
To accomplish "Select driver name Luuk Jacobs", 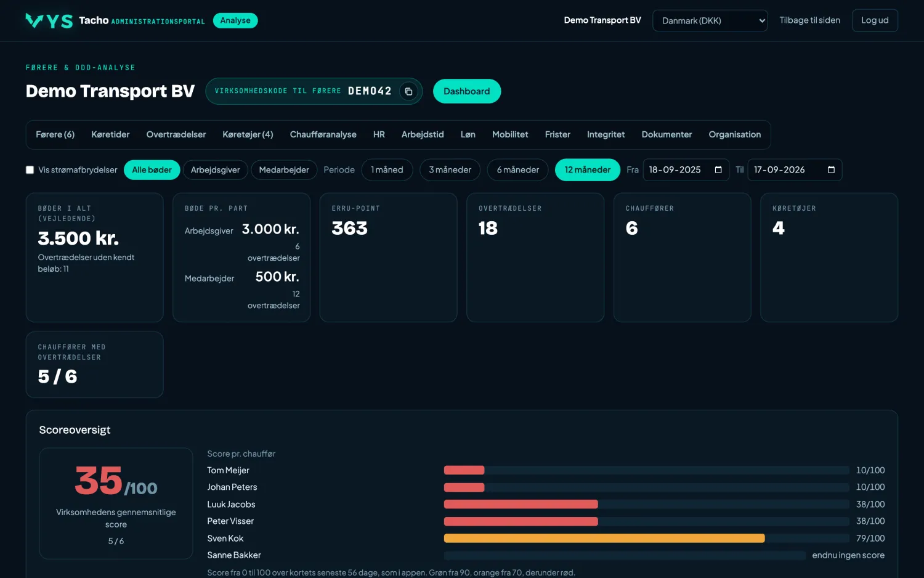I will click(x=231, y=504).
